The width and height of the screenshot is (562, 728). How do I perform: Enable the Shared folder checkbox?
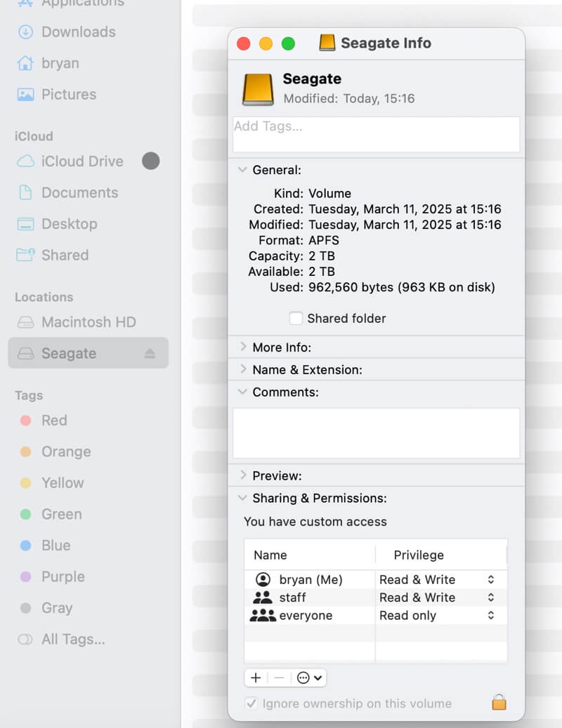[x=296, y=318]
